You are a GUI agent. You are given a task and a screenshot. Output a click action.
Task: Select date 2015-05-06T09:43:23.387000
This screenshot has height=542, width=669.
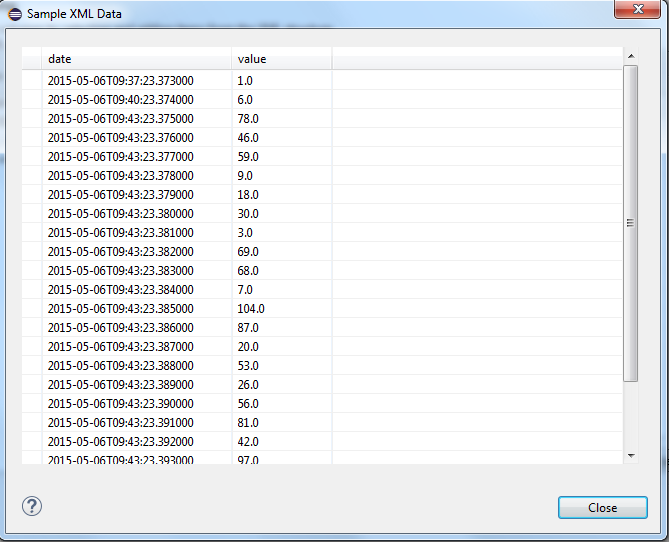tap(121, 347)
